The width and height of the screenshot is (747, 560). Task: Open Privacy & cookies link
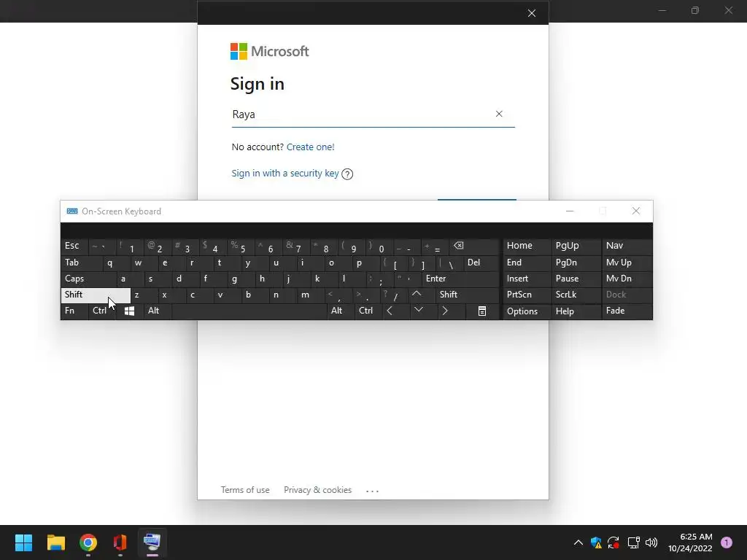coord(318,490)
